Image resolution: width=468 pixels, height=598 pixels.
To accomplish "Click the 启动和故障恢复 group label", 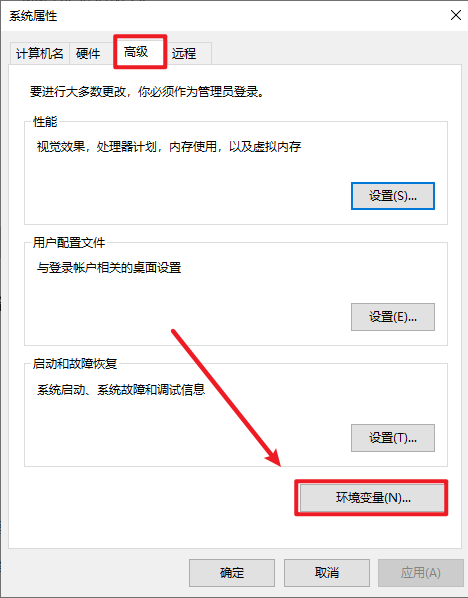I will pos(75,363).
